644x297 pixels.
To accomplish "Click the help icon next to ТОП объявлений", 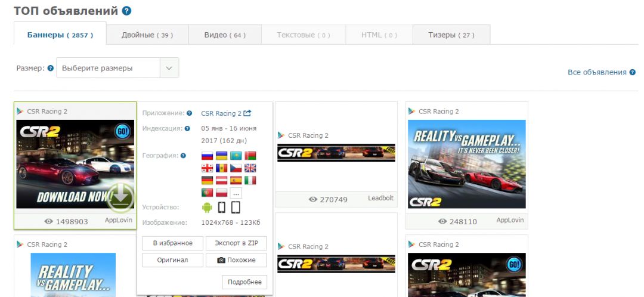I will pyautogui.click(x=126, y=11).
